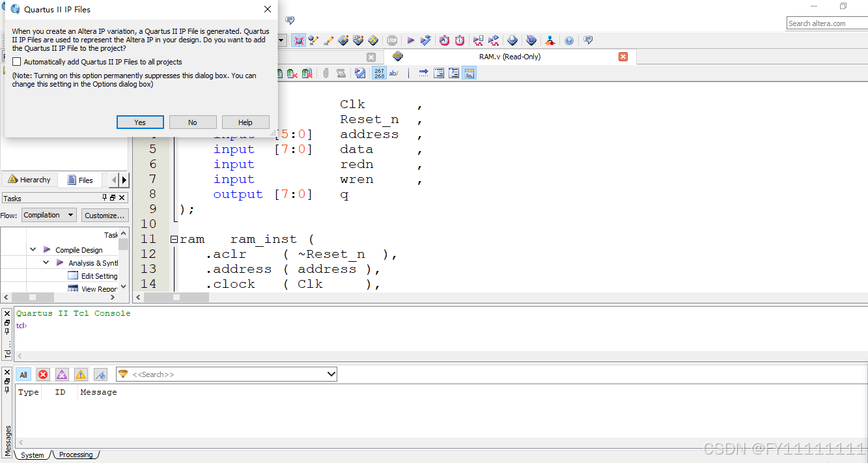
Task: Click the tcl> console prompt
Action: (21, 326)
